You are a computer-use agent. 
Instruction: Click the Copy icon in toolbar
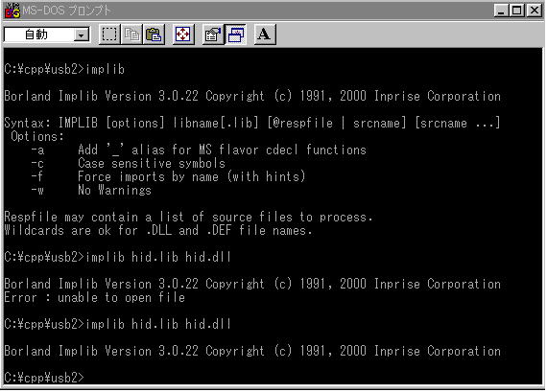click(131, 35)
